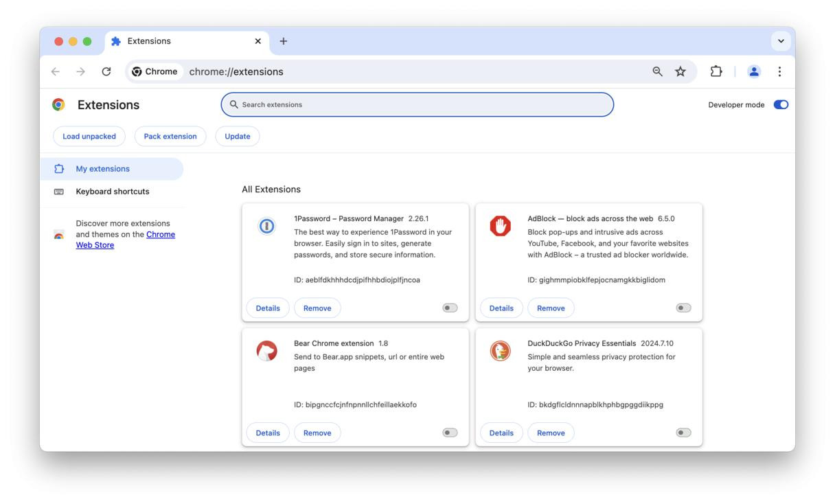Open the Extensions puzzle icon in toolbar
Viewport: 835px width, 504px height.
(x=716, y=71)
